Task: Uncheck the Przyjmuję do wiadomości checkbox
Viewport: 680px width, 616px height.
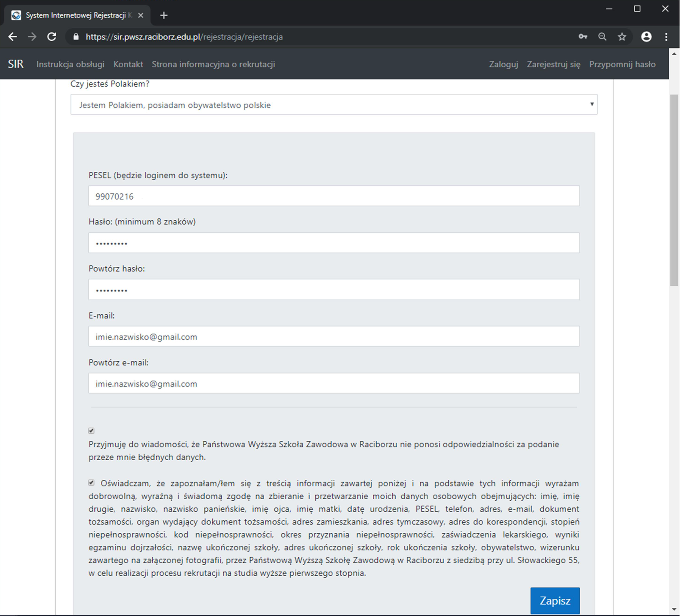Action: tap(91, 431)
